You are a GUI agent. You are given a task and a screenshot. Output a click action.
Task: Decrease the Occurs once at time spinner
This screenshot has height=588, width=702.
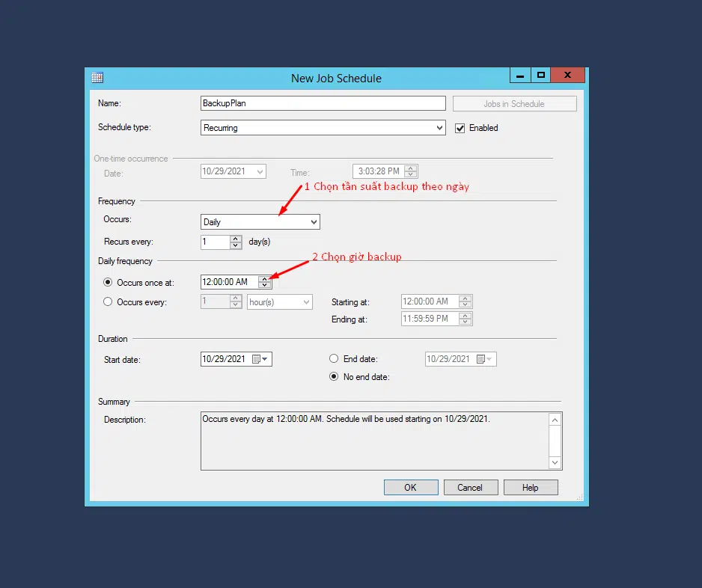pos(265,284)
